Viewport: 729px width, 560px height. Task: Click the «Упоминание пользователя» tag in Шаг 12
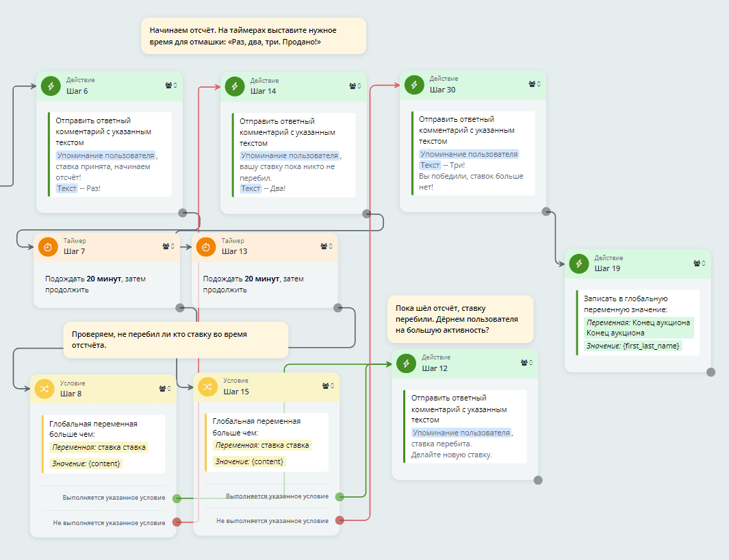[x=461, y=433]
